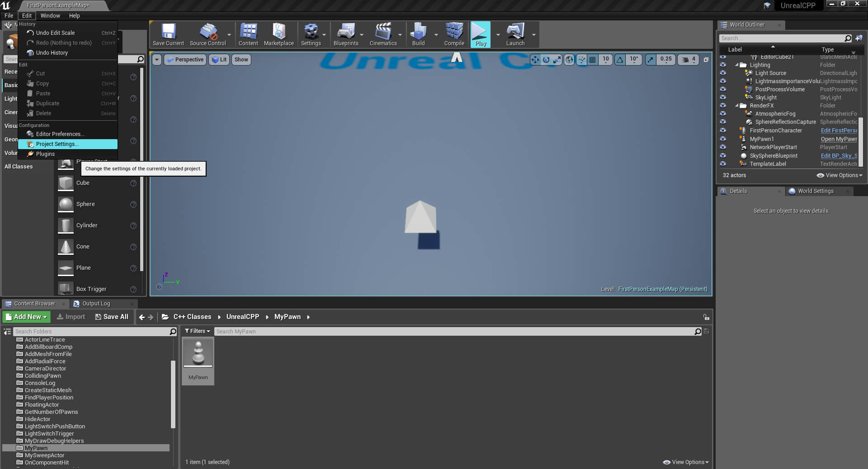The image size is (868, 469).
Task: Click the surface snapping icon
Action: coord(581,60)
